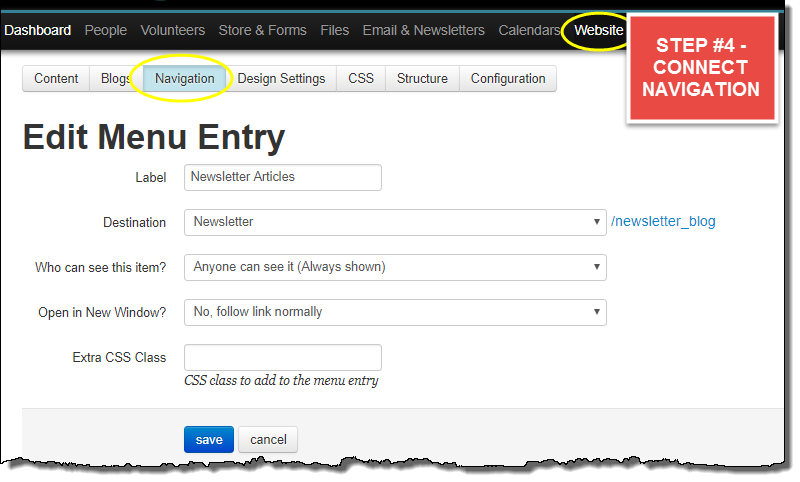800x482 pixels.
Task: Open Email & Newsletters menu
Action: coord(423,30)
